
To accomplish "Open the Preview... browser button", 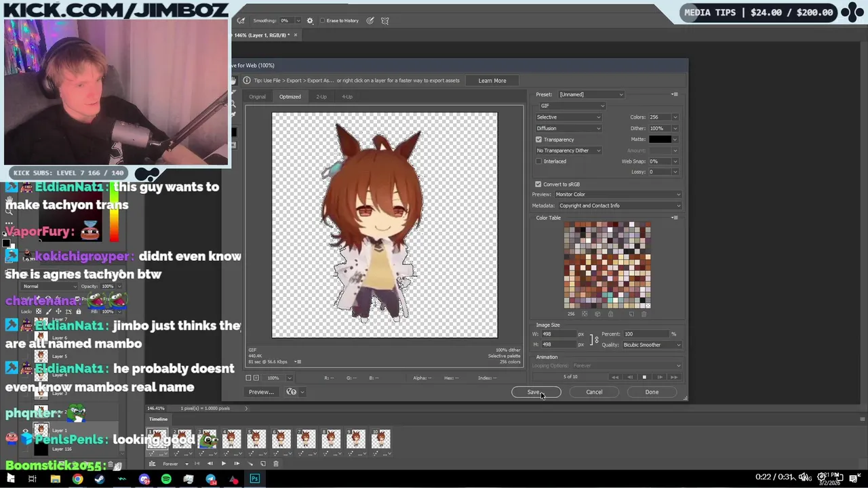I will [x=261, y=392].
